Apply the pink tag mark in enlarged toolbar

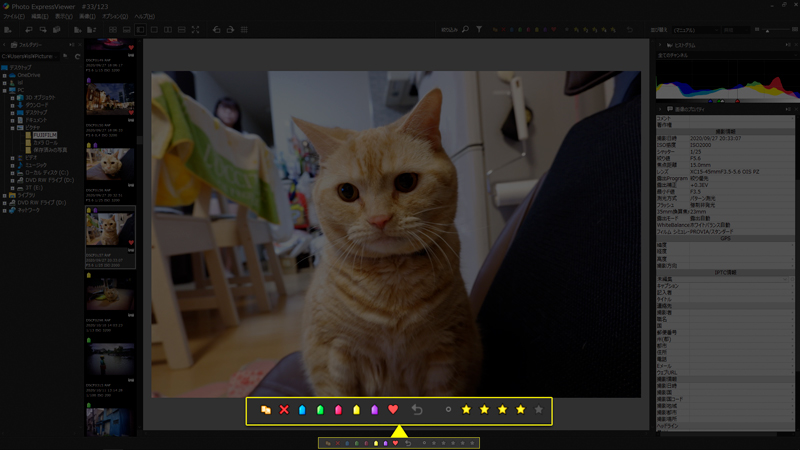pos(338,410)
